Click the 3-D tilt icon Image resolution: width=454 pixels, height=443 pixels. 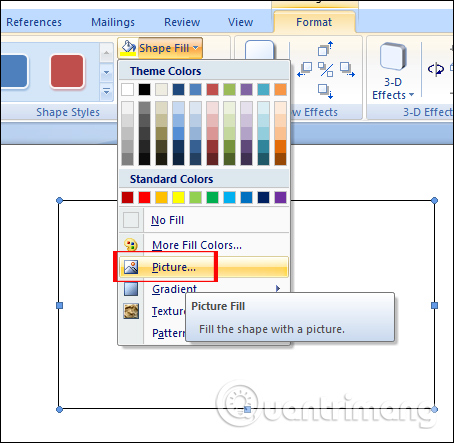(436, 69)
